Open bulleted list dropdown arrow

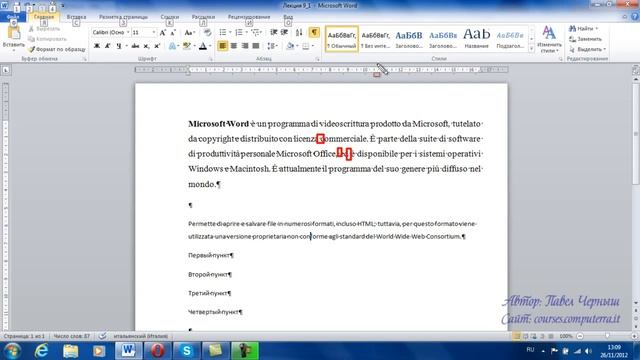pyautogui.click(x=230, y=32)
